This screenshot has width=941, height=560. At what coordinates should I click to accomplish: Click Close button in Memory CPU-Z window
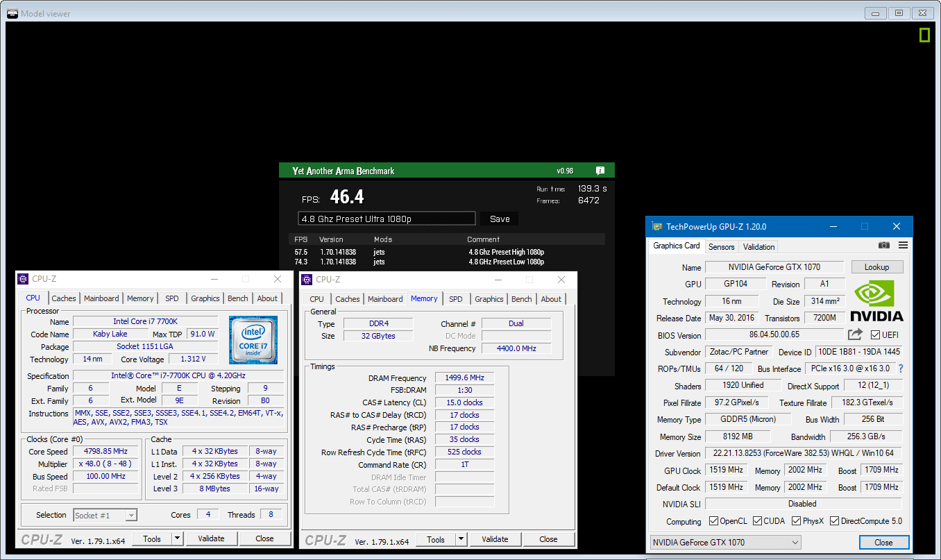[548, 539]
